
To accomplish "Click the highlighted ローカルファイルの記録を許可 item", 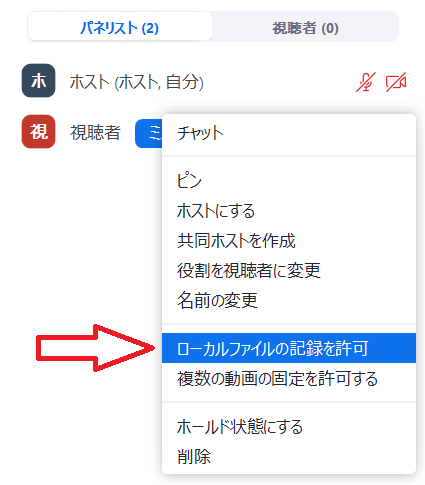I will point(289,348).
